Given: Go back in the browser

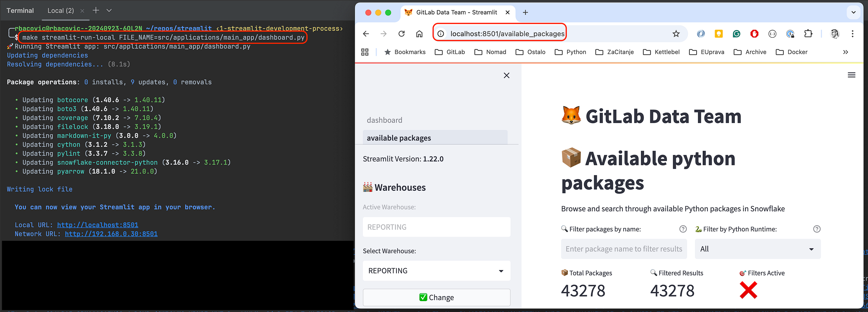Looking at the screenshot, I should [x=366, y=34].
